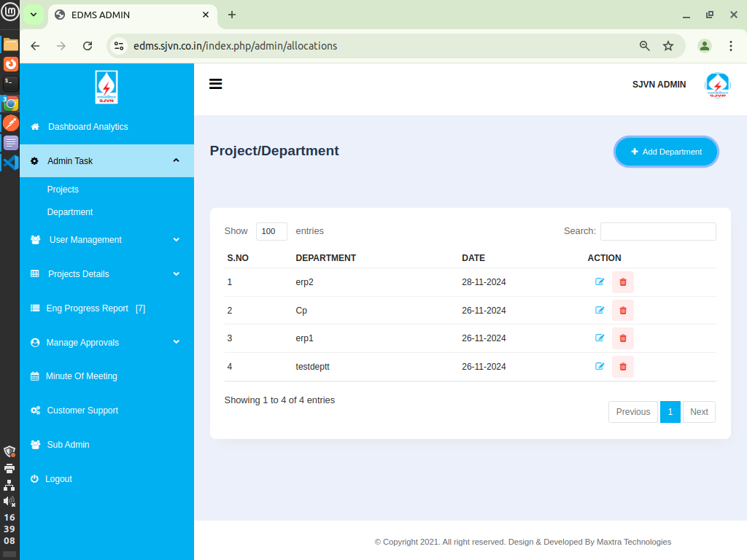Go to Next page of entries
This screenshot has height=560, width=747.
pyautogui.click(x=698, y=412)
